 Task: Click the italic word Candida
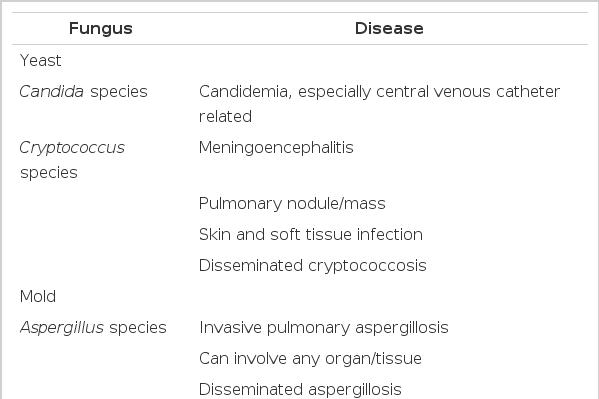(x=52, y=92)
